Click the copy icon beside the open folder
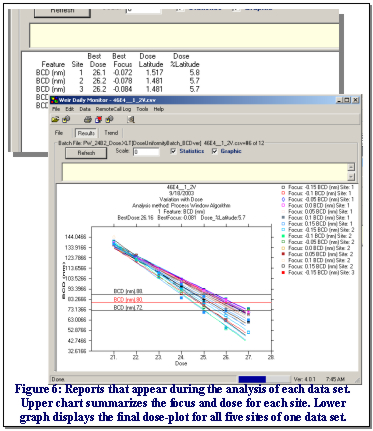373x431 pixels. (x=66, y=119)
